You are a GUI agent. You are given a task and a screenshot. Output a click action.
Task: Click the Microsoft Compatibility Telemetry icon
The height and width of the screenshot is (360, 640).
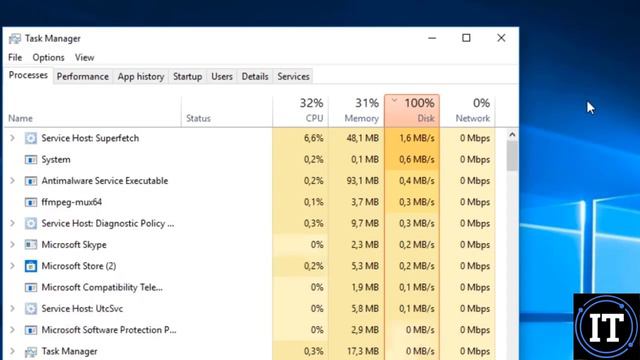[31, 287]
